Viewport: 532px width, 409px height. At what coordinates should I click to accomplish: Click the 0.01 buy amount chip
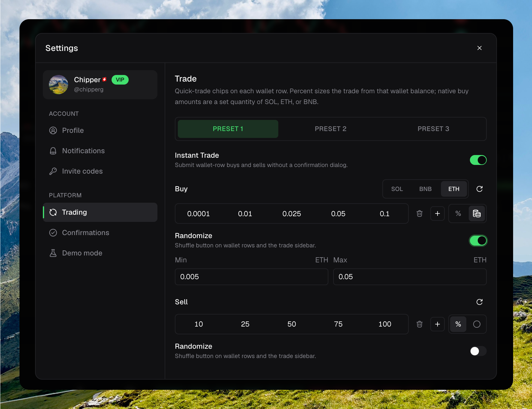245,214
